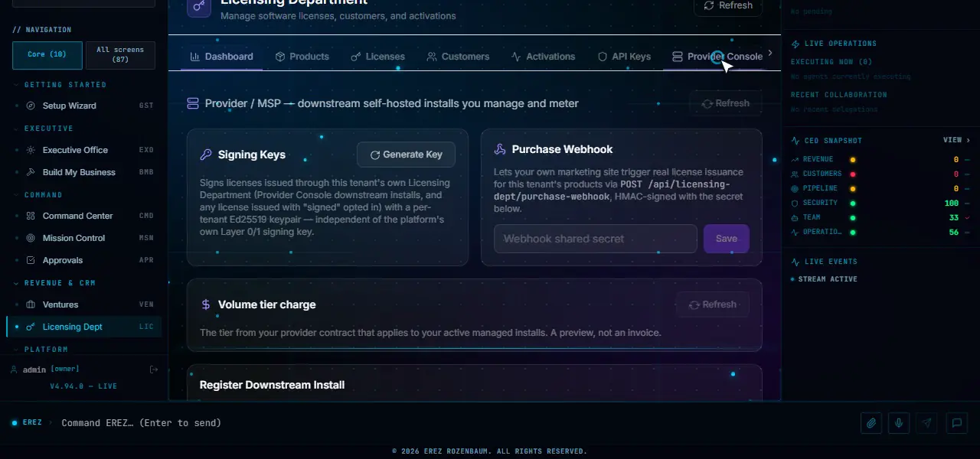
Task: Click the Approvals checkbox icon
Action: coord(31,260)
